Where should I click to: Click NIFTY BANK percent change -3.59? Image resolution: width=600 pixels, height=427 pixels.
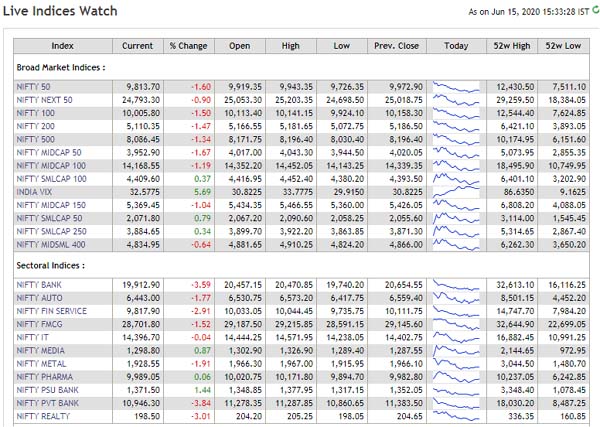201,285
